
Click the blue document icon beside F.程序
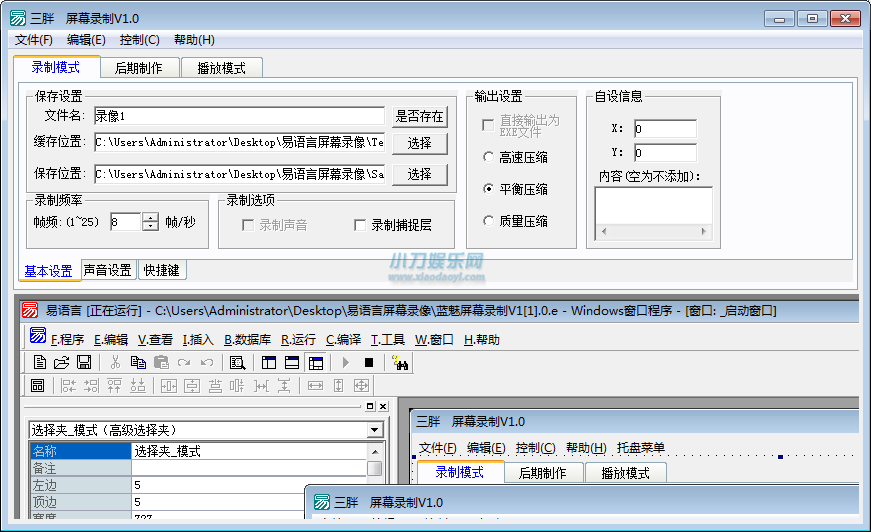(x=38, y=335)
